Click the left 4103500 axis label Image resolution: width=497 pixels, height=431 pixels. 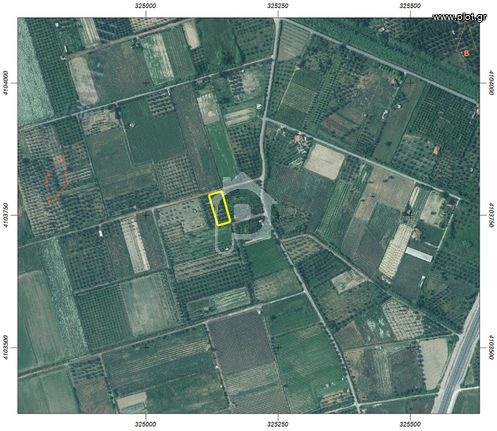(x=6, y=348)
